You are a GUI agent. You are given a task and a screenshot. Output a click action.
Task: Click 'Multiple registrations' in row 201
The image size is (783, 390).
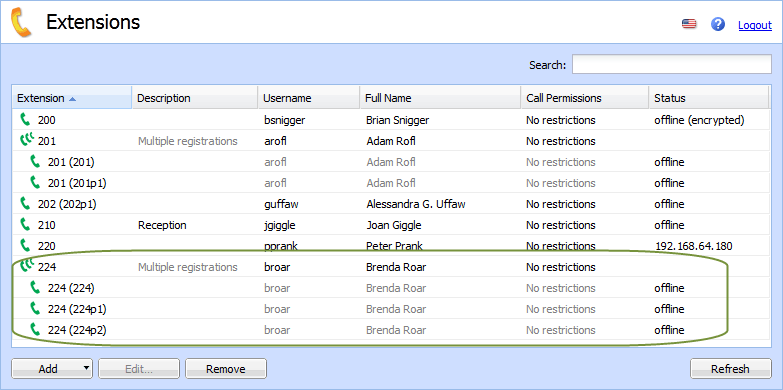[x=188, y=141]
